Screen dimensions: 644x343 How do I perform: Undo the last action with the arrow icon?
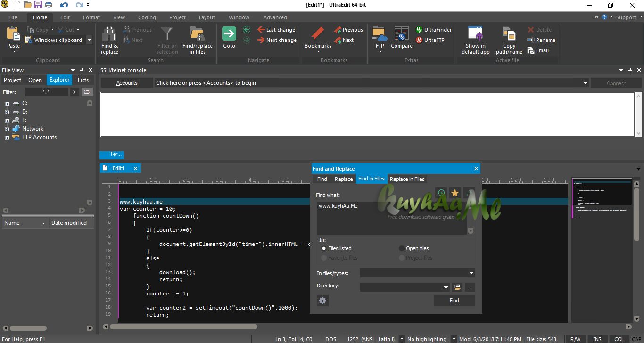click(65, 5)
